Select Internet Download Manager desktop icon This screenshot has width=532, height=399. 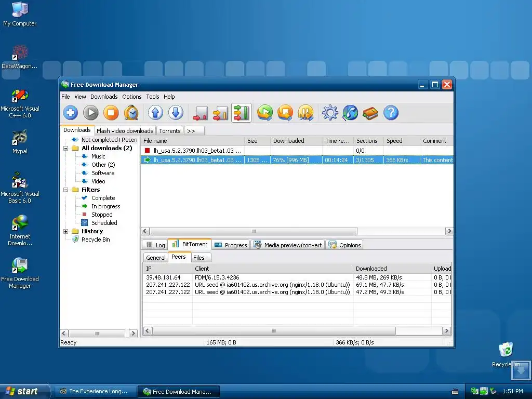20,231
